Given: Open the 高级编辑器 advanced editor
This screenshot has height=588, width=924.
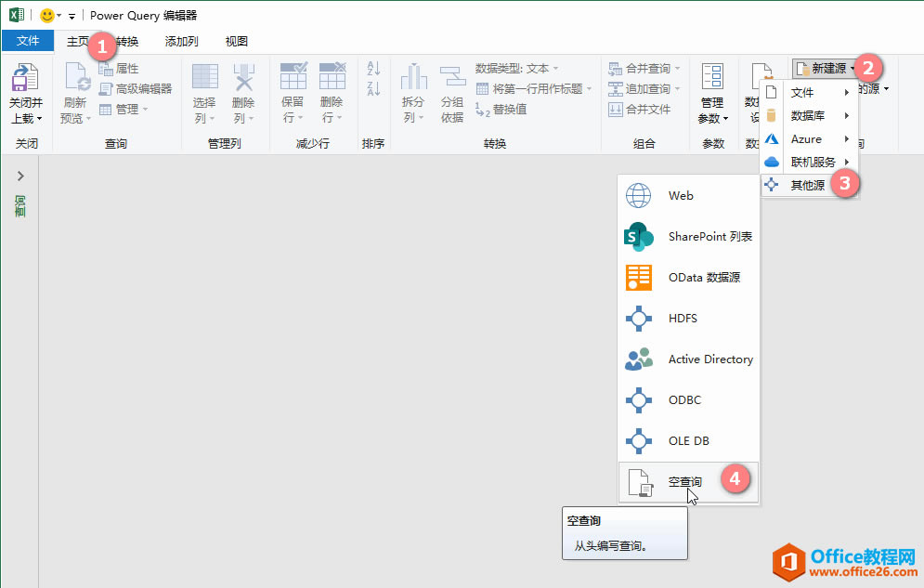Looking at the screenshot, I should click(x=135, y=89).
